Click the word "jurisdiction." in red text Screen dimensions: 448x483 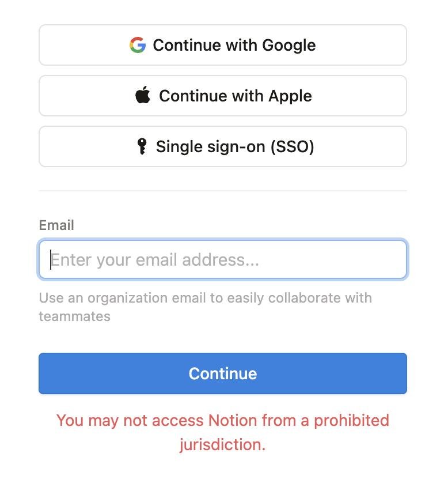(x=222, y=444)
